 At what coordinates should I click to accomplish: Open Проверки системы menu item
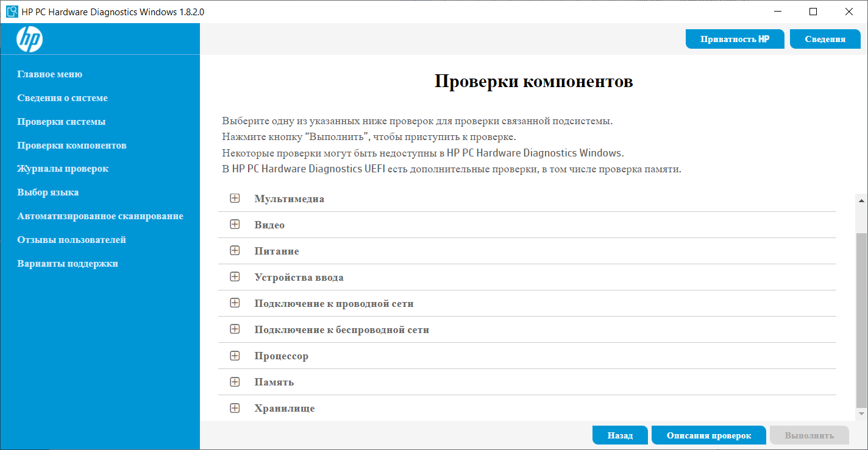[x=61, y=122]
